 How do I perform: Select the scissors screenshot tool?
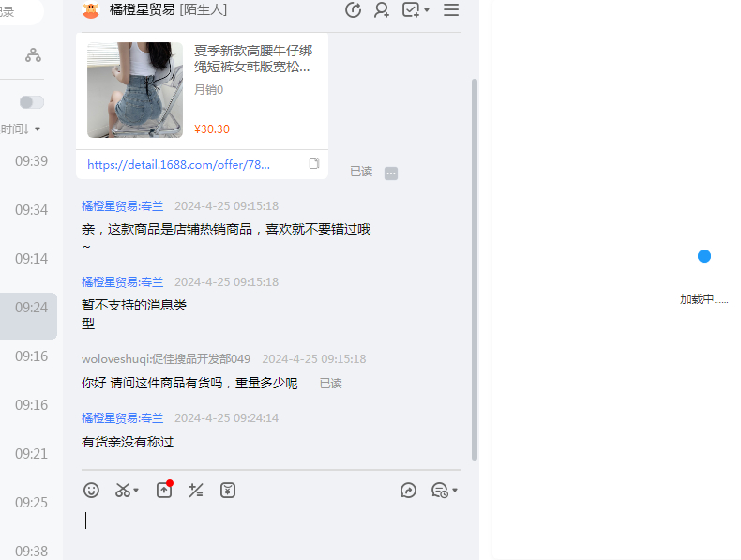123,490
